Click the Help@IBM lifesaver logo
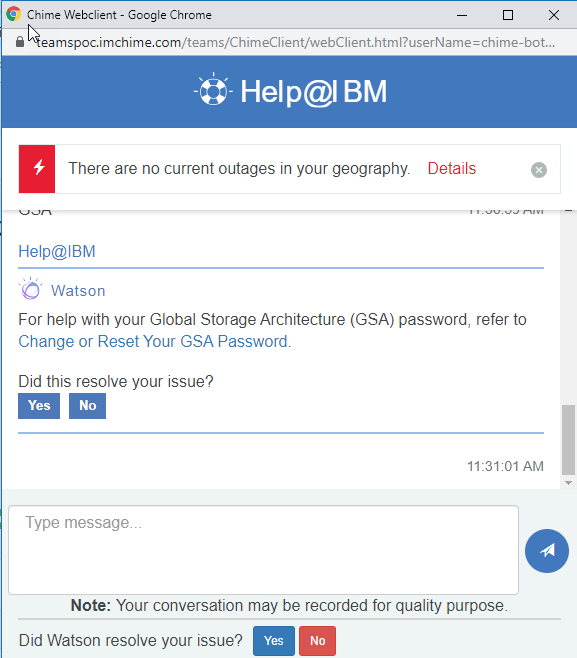Screen dimensions: 577x658 coord(213,89)
